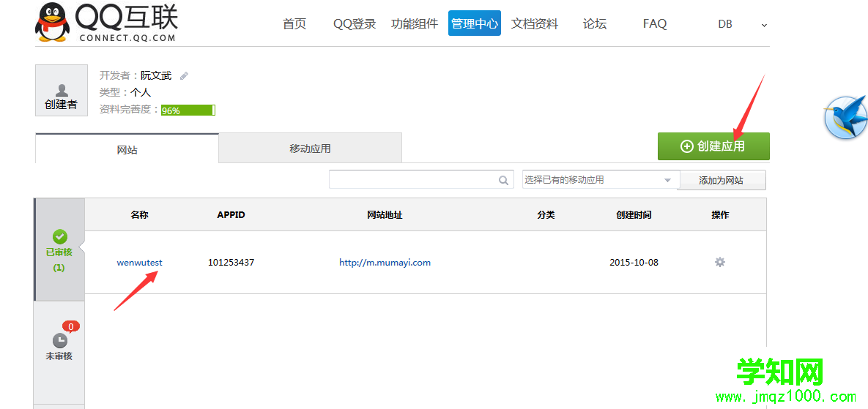Expand the DB account dropdown arrow
Screen dimensions: 868x409
[765, 25]
